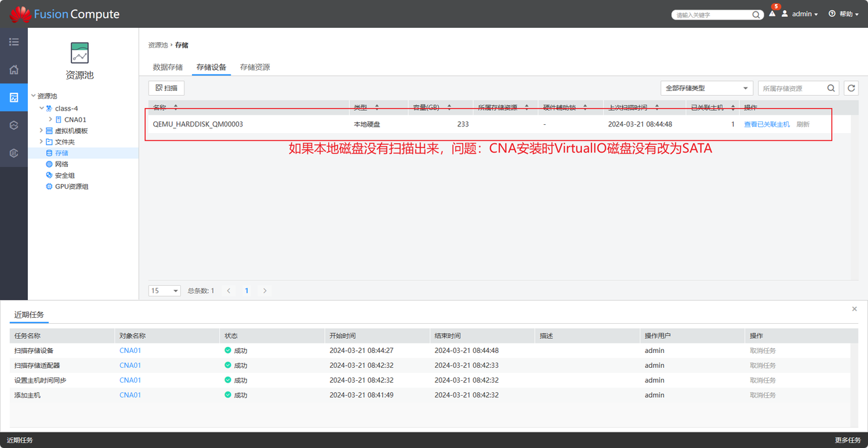Image resolution: width=868 pixels, height=448 pixels.
Task: Open the list menu icon in sidebar
Action: point(14,42)
